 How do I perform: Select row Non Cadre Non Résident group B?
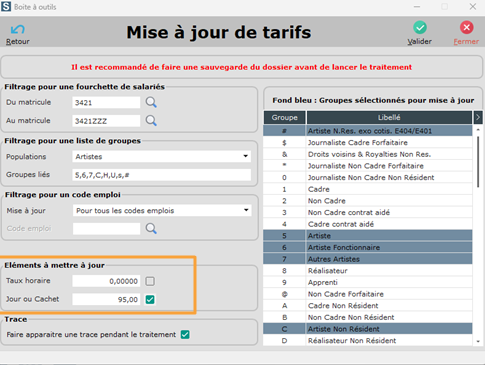(368, 317)
